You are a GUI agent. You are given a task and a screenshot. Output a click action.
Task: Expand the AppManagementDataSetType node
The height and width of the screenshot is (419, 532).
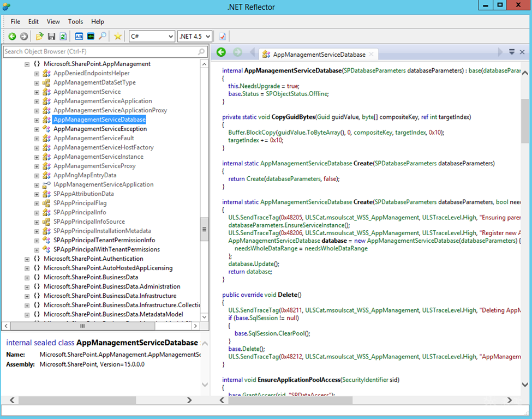(37, 83)
